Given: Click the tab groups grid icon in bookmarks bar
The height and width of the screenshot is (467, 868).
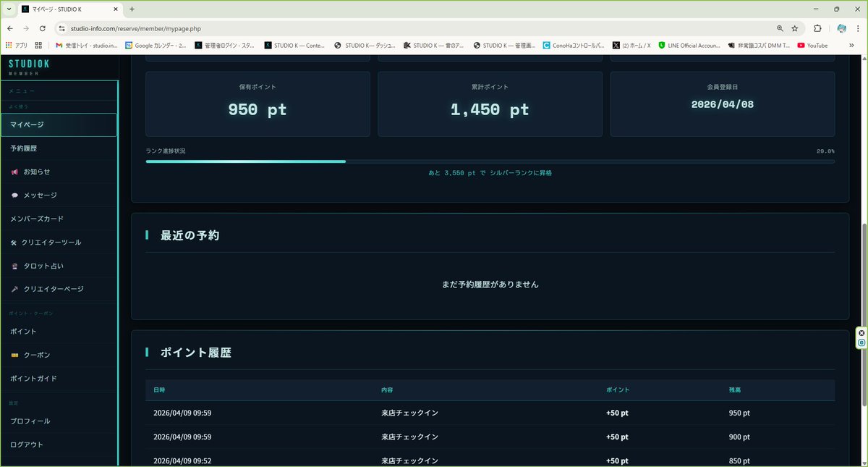Looking at the screenshot, I should 38,45.
